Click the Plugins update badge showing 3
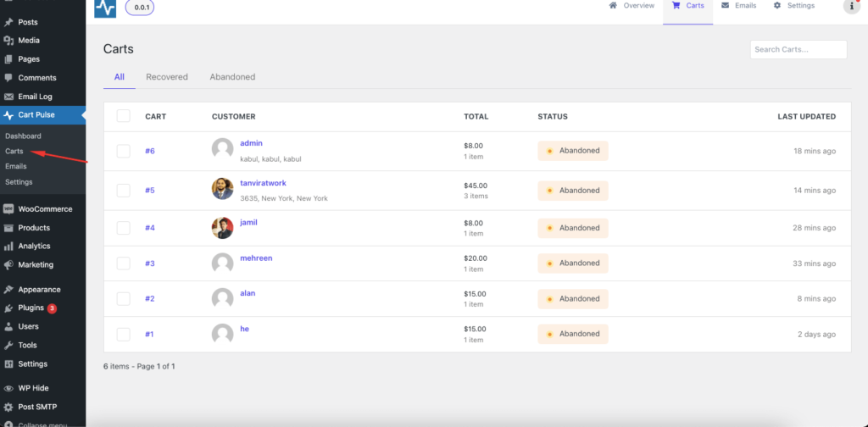This screenshot has height=427, width=868. (x=52, y=308)
